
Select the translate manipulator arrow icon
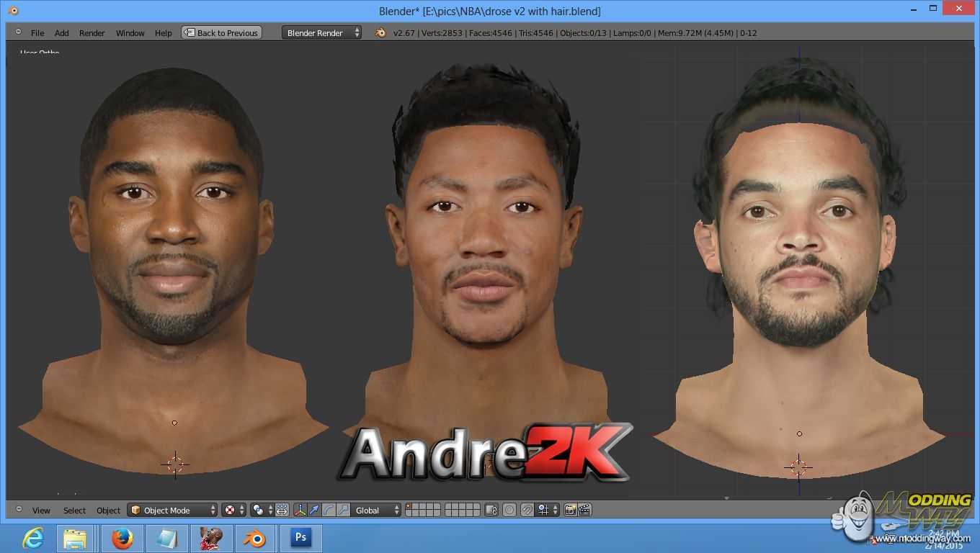click(314, 510)
